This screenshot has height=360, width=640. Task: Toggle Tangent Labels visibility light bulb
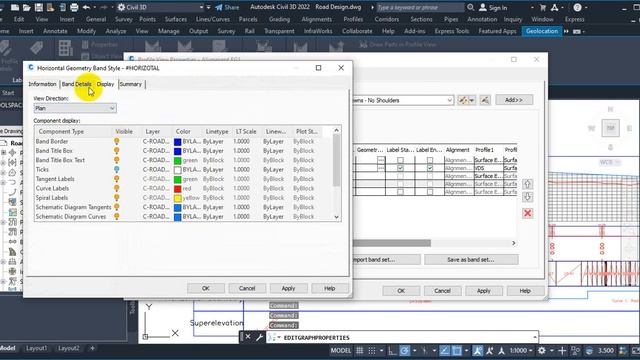117,179
